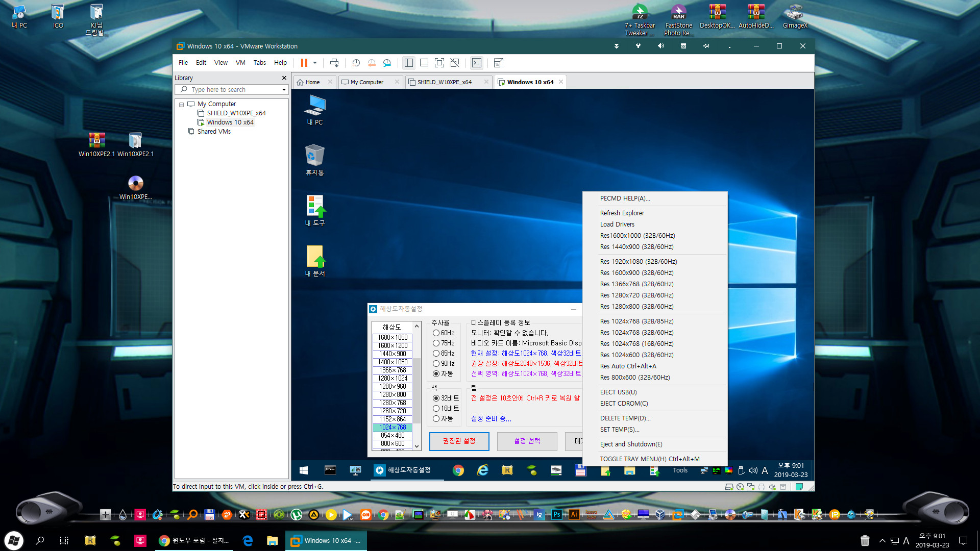This screenshot has height=551, width=980.
Task: Click the 설정 선택 button
Action: pyautogui.click(x=527, y=441)
